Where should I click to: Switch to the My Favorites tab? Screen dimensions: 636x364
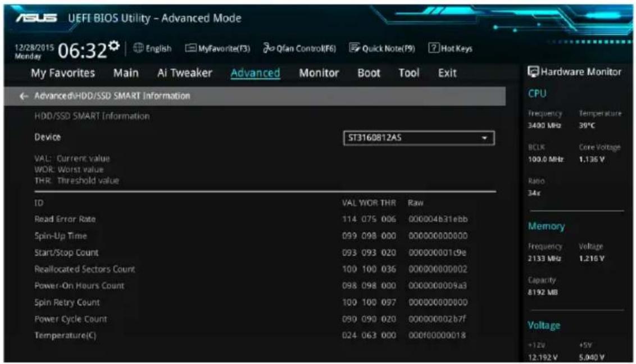(63, 73)
